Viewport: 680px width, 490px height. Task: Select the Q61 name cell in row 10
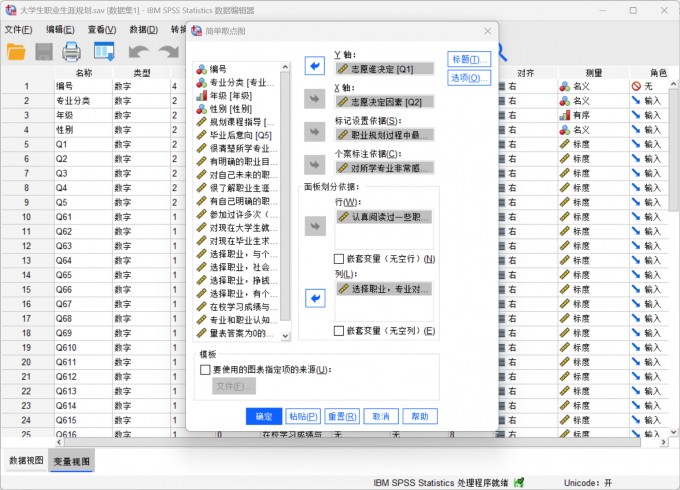click(83, 217)
